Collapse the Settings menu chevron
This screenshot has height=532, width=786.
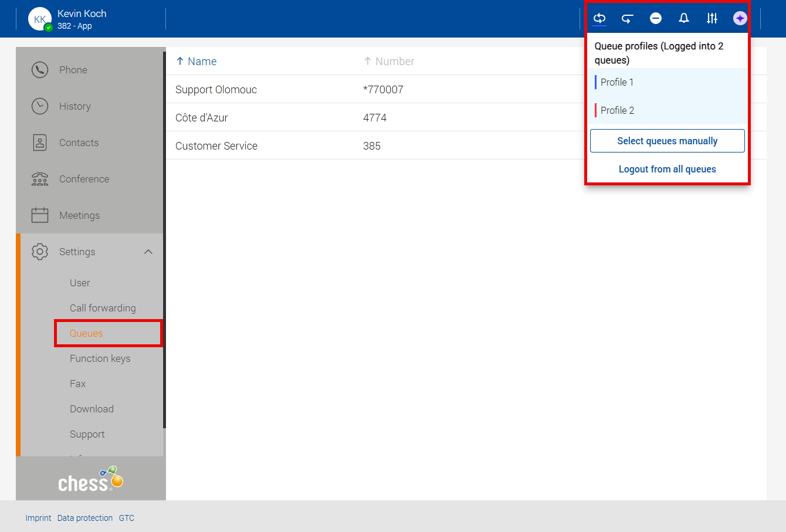click(x=148, y=252)
